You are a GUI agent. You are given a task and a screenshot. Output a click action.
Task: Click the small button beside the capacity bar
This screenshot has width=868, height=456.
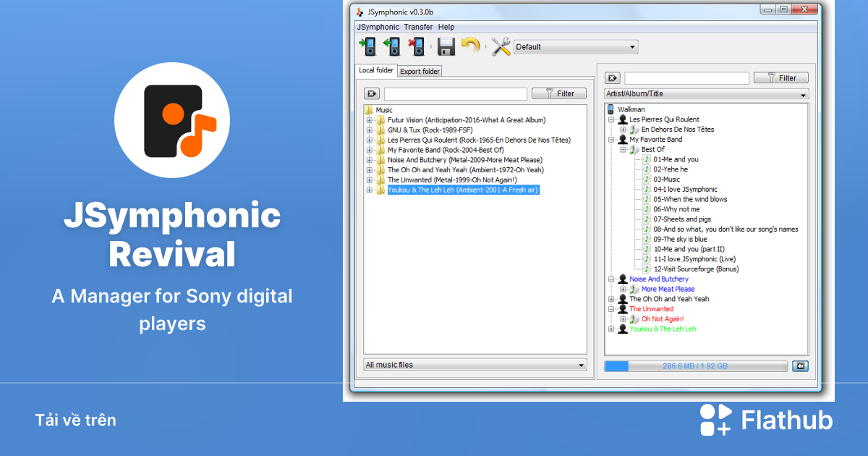[x=800, y=366]
